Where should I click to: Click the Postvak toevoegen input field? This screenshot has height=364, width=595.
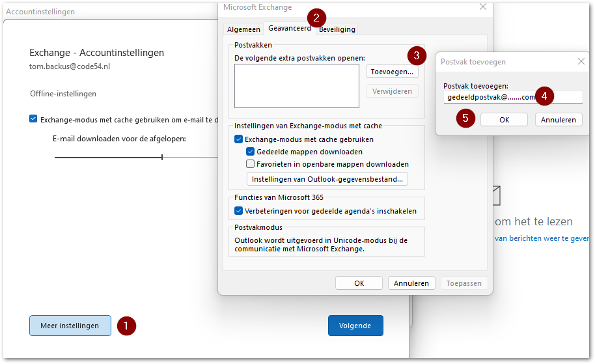(x=513, y=97)
